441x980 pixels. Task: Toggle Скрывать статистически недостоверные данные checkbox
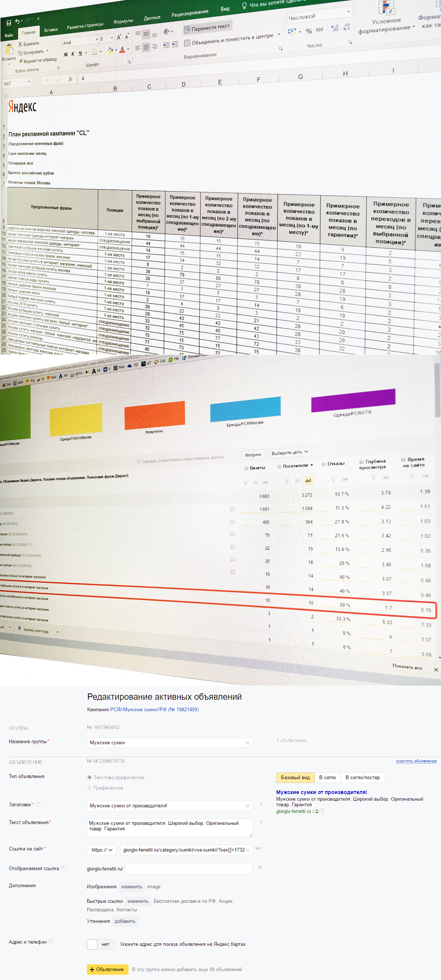coord(139,462)
